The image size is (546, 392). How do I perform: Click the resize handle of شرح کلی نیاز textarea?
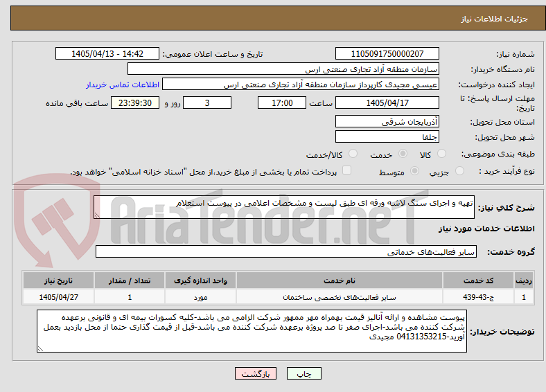97,215
